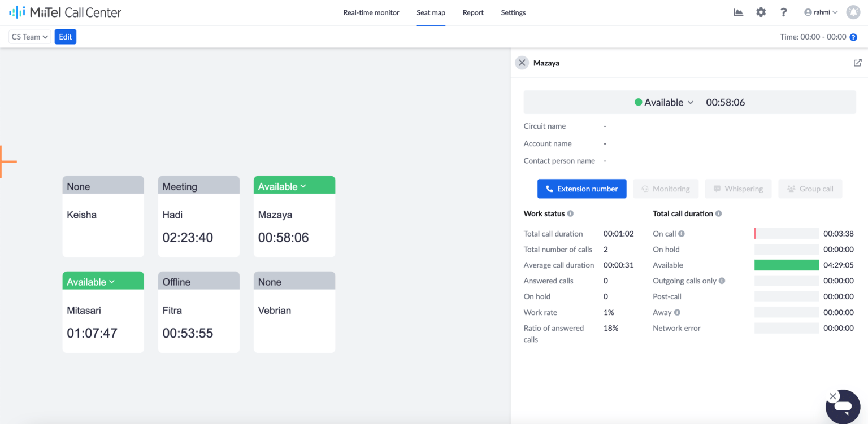
Task: Switch to Real-time monitor tab
Action: (371, 12)
